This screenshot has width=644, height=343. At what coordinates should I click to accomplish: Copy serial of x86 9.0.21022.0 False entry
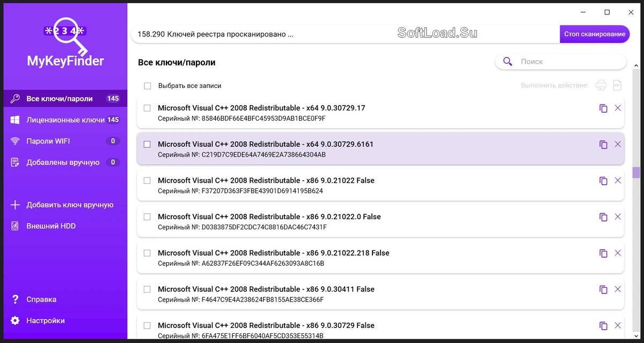click(603, 217)
